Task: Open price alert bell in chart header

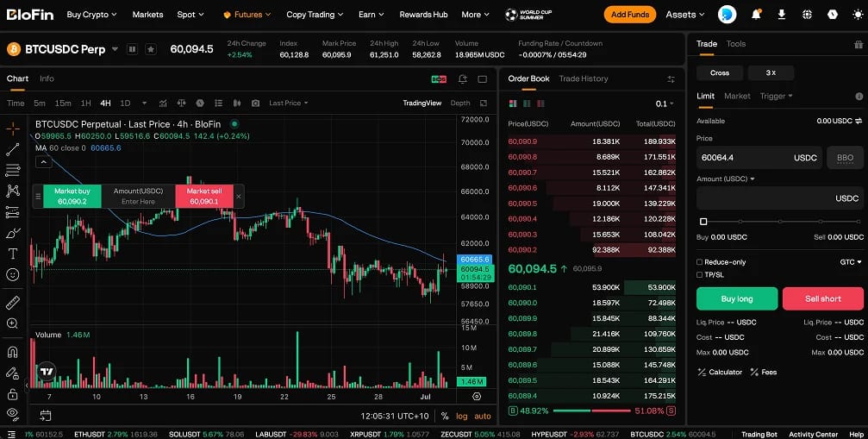Action: [x=463, y=79]
